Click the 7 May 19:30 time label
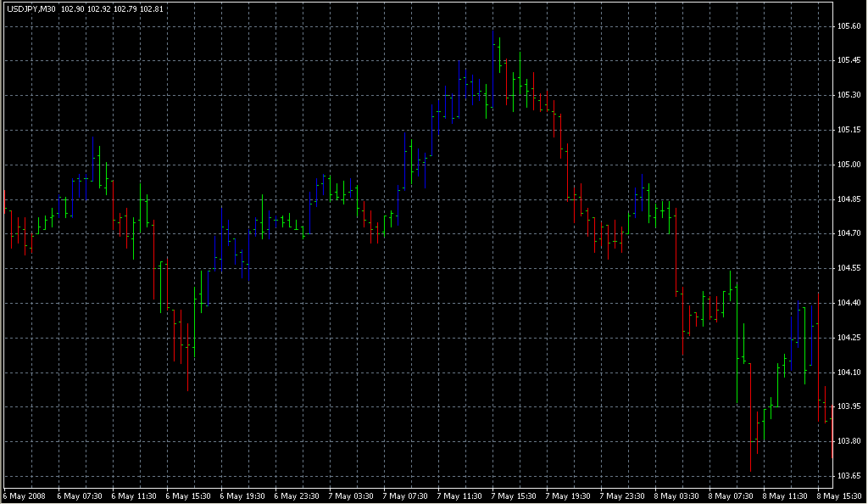This screenshot has height=504, width=868. [568, 496]
